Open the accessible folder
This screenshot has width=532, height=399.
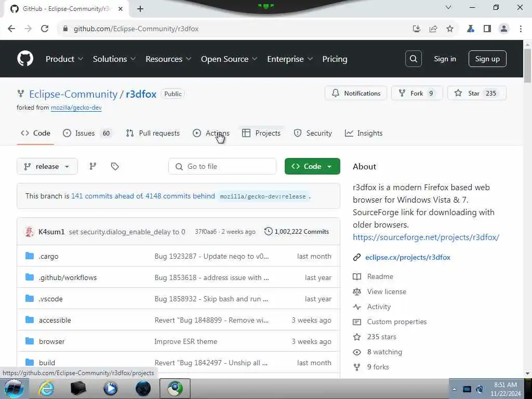[55, 320]
